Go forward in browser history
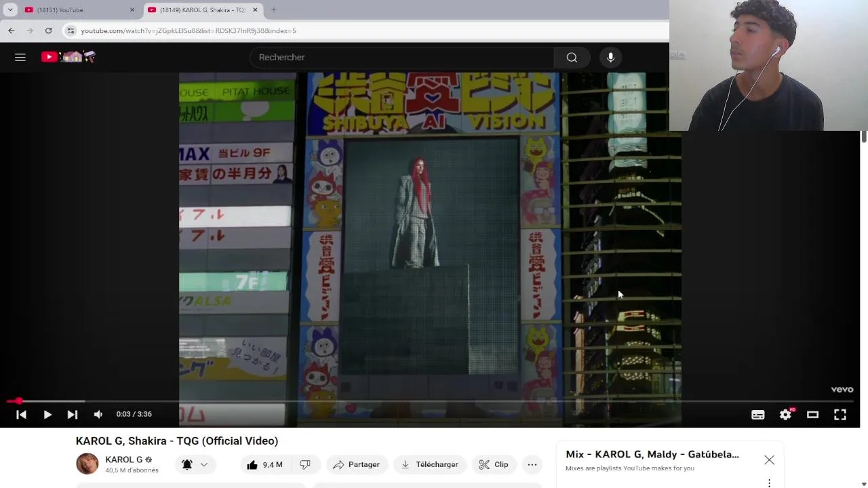Image resolution: width=868 pixels, height=488 pixels. click(30, 30)
